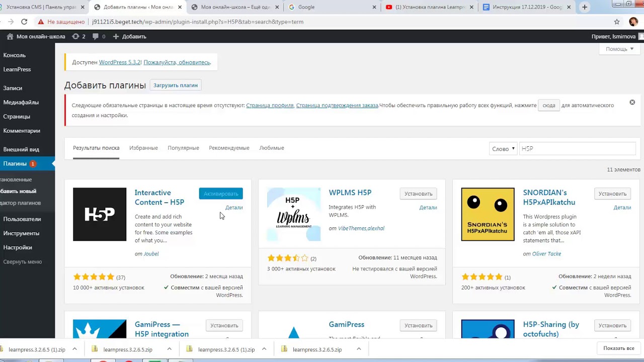Open the 'Избранные' plugins tab
Screen dimensions: 644x362
[143, 148]
